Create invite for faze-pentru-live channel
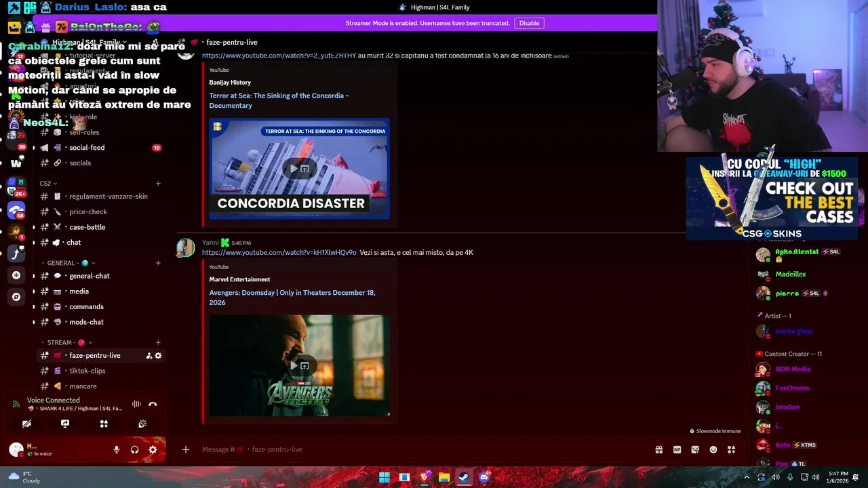868x488 pixels. (x=149, y=356)
